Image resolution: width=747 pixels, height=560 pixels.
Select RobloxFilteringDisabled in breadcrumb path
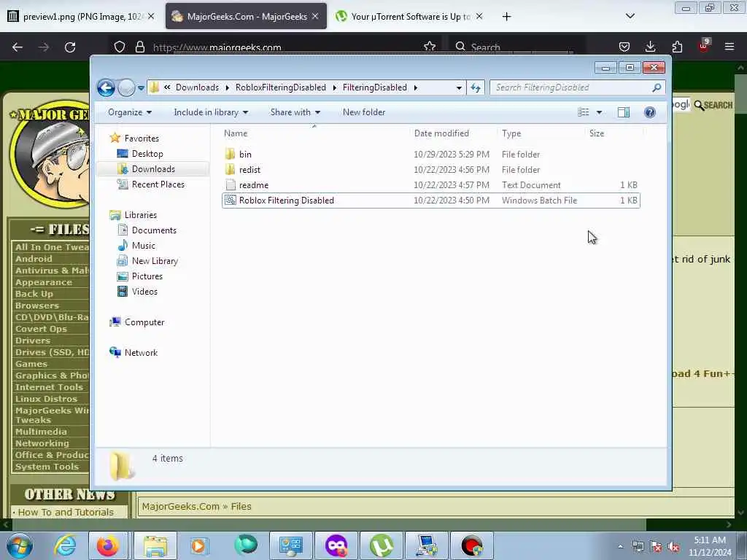[x=281, y=87]
